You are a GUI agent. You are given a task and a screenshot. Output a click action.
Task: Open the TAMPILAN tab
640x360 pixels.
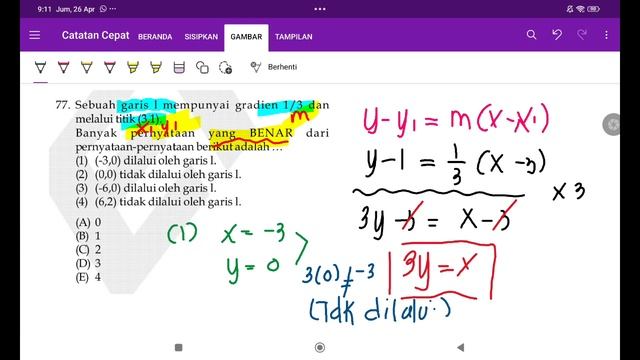coord(293,37)
